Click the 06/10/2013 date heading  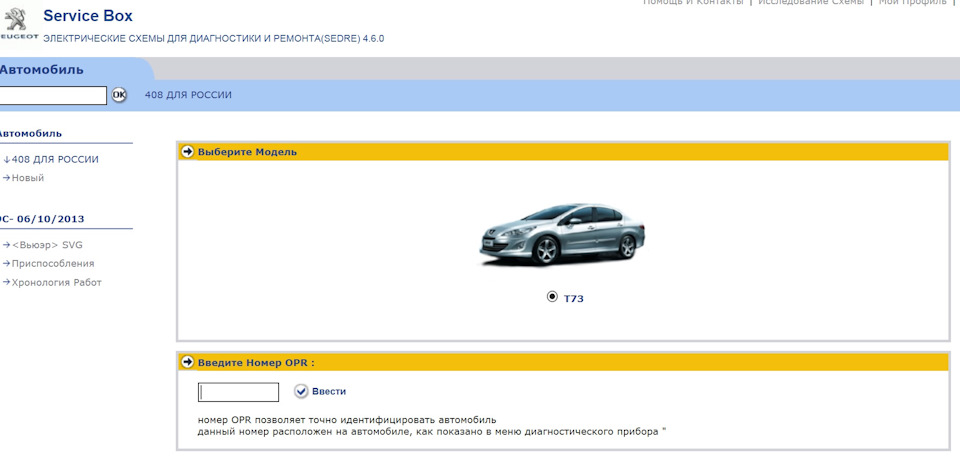[x=49, y=219]
